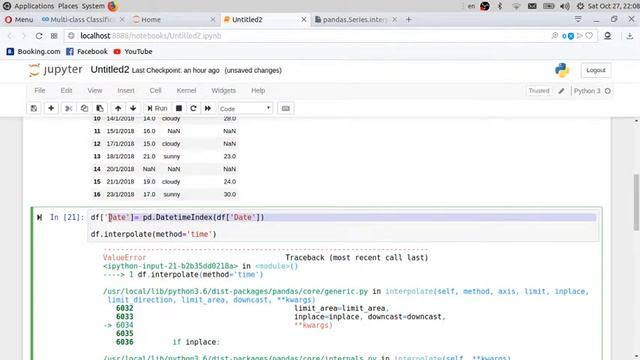Image resolution: width=640 pixels, height=360 pixels.
Task: Click the 23/1/2018 date cell
Action: pos(120,194)
